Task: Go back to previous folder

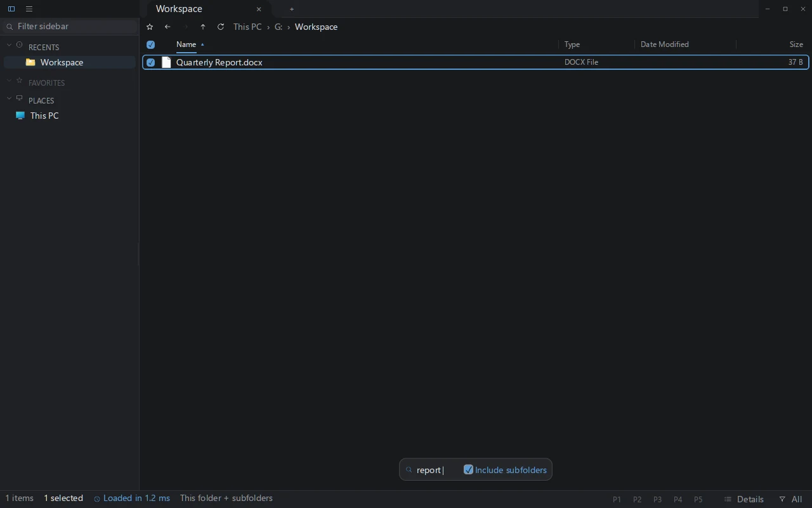Action: point(167,27)
